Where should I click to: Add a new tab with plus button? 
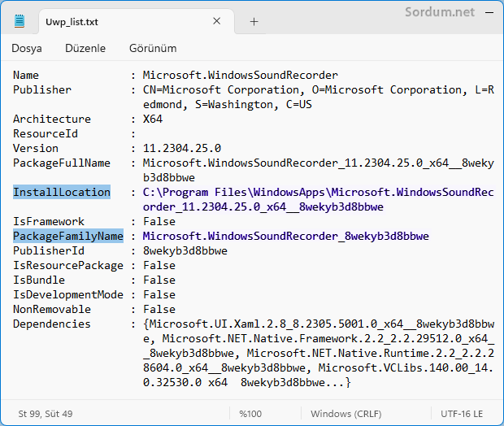[254, 21]
